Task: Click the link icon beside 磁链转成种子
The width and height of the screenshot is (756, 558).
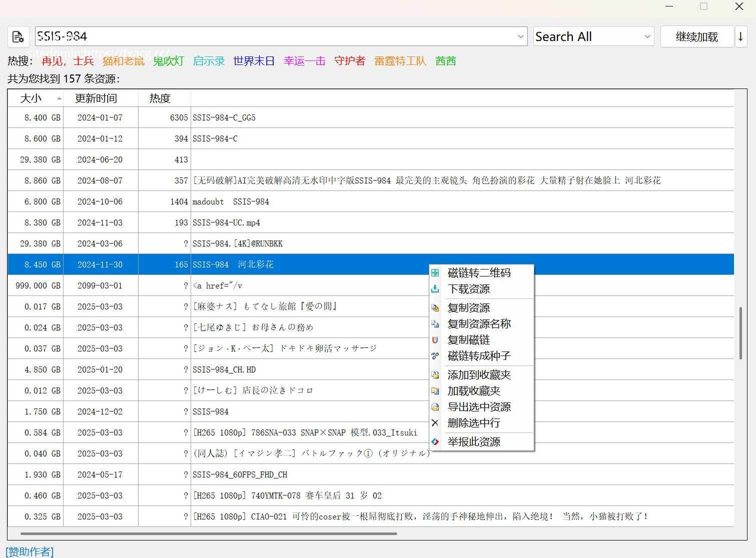Action: pos(435,356)
